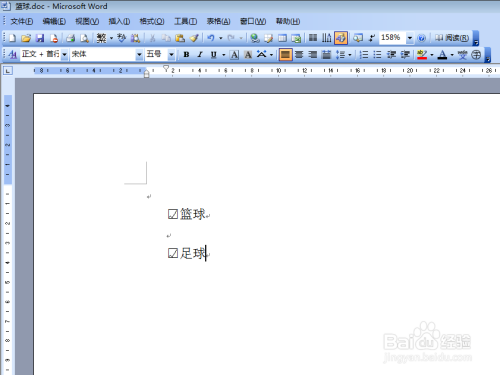Save document with the floppy disk icon
Screen dimensions: 500x375
click(40, 38)
